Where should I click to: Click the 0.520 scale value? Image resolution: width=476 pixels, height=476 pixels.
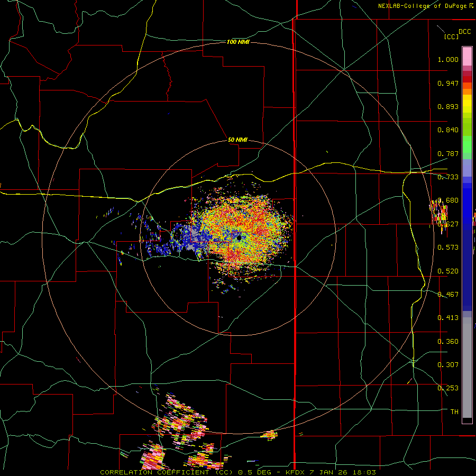click(x=448, y=271)
